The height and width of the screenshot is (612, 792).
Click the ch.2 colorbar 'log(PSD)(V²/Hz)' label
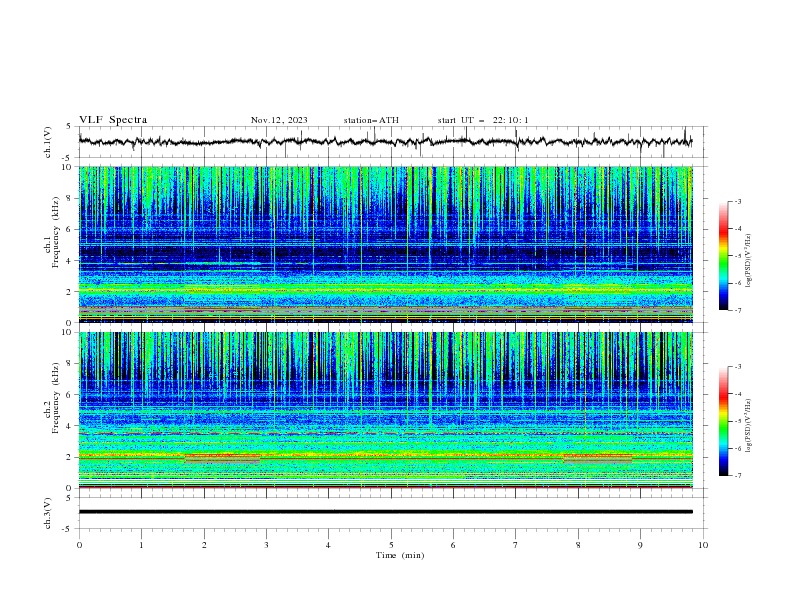pos(748,426)
